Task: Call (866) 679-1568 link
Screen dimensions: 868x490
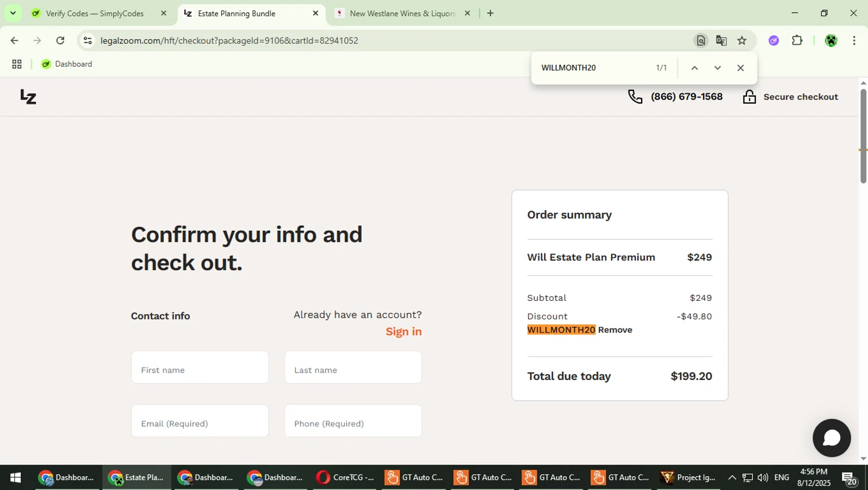Action: [x=686, y=97]
